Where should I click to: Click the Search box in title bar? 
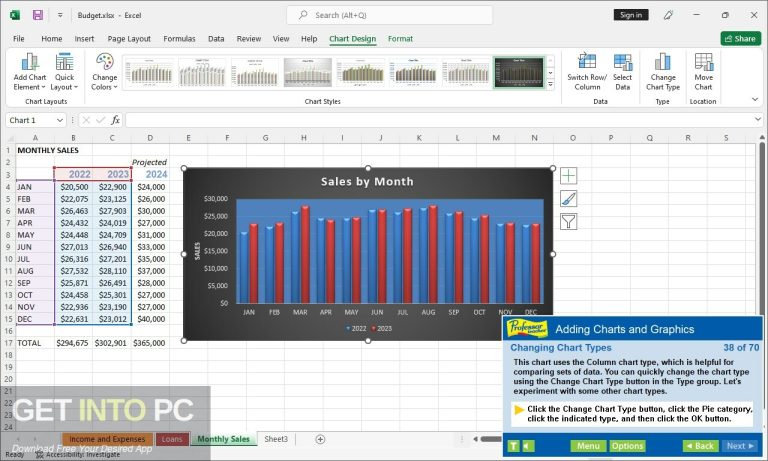pos(389,15)
